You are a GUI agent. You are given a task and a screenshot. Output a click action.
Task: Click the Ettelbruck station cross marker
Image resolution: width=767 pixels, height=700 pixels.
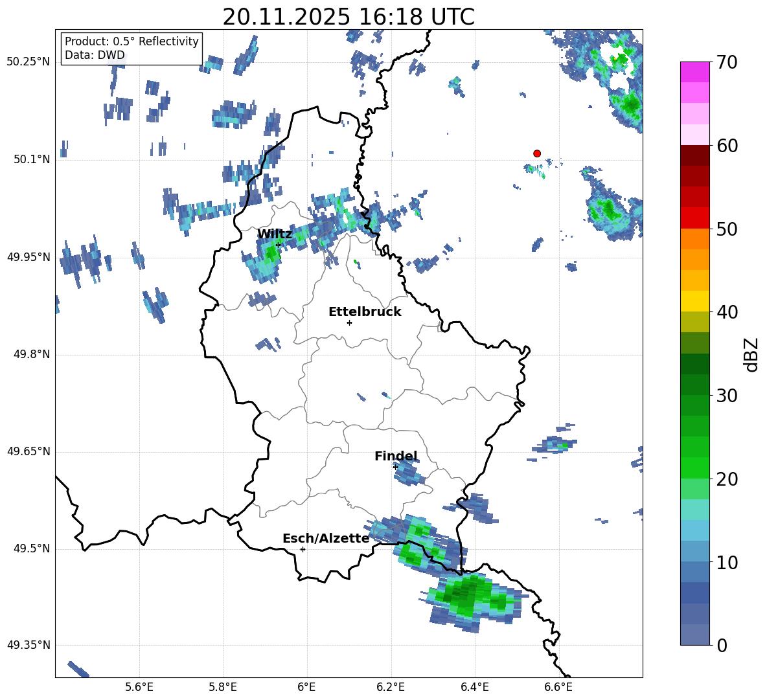(349, 322)
